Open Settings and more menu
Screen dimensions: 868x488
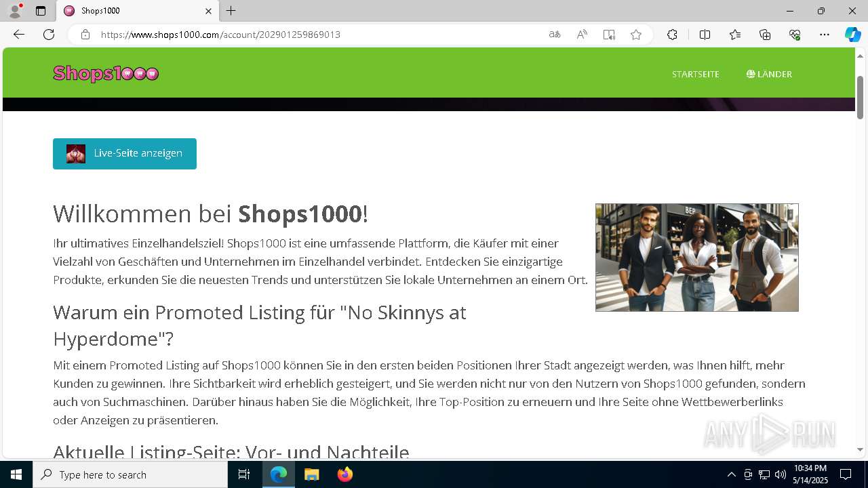tap(825, 35)
